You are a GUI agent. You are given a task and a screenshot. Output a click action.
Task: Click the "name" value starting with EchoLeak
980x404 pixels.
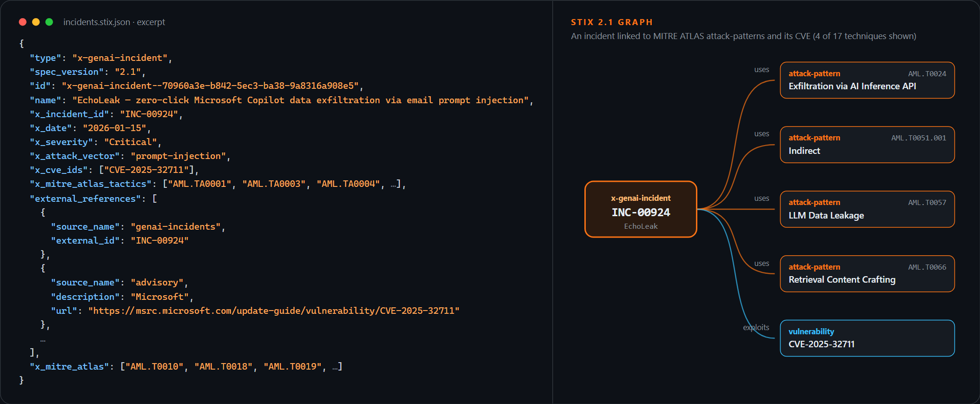click(x=300, y=100)
